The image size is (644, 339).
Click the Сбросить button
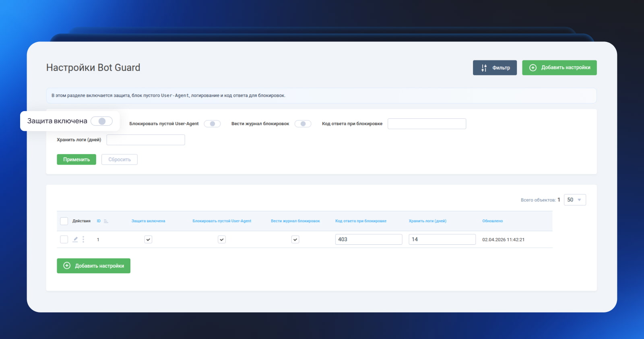(120, 159)
